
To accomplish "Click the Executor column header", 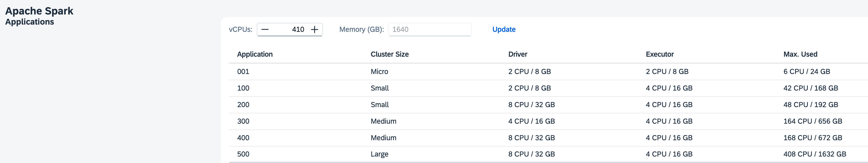I will pyautogui.click(x=660, y=54).
